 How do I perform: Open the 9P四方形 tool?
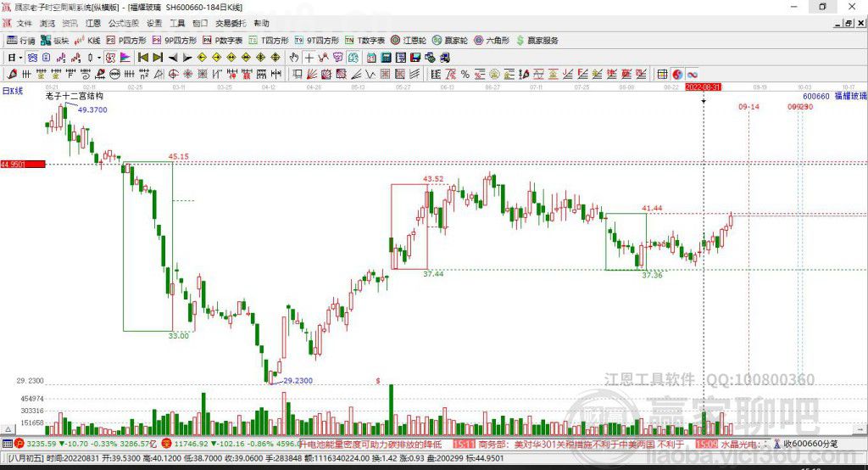click(x=175, y=41)
